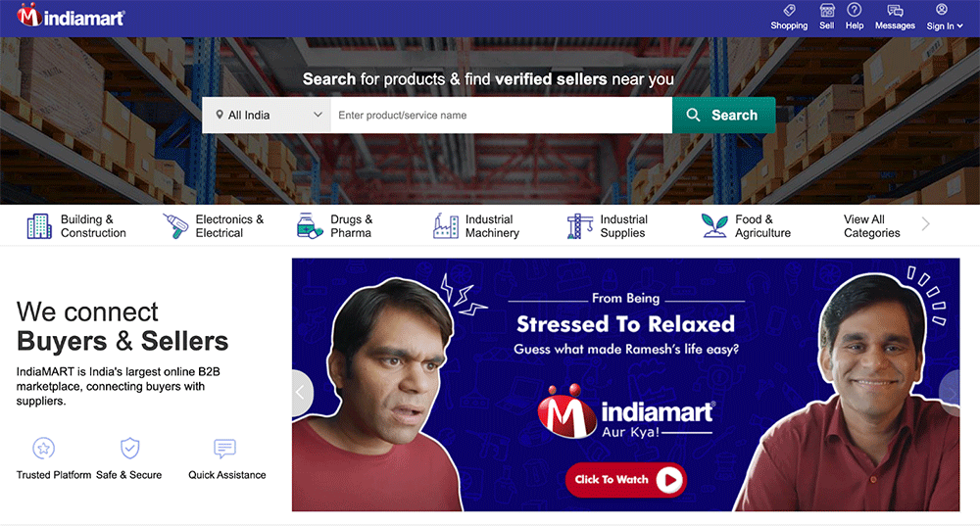Screen dimensions: 980x526
Task: Choose the Drugs & Pharma bottle icon
Action: (x=310, y=226)
